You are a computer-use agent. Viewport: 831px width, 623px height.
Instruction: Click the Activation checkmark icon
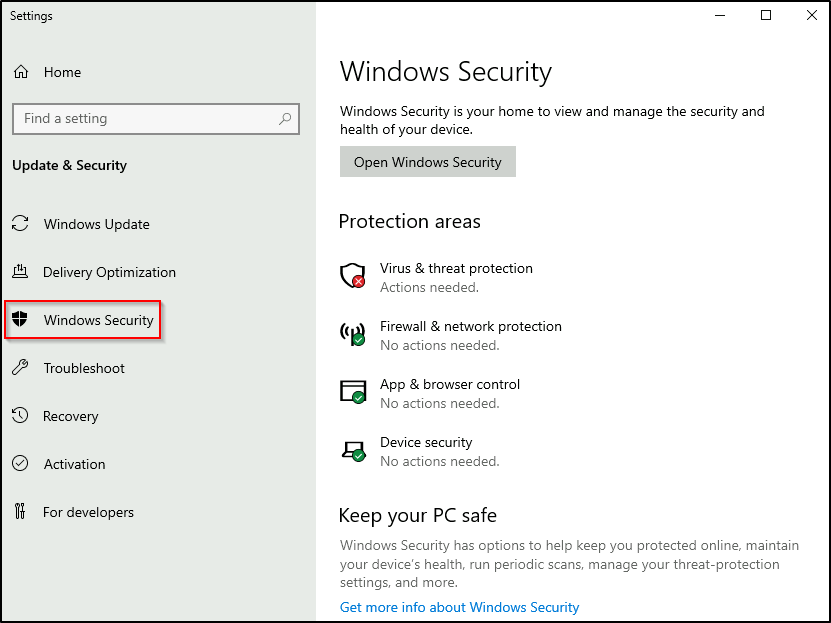pyautogui.click(x=20, y=464)
